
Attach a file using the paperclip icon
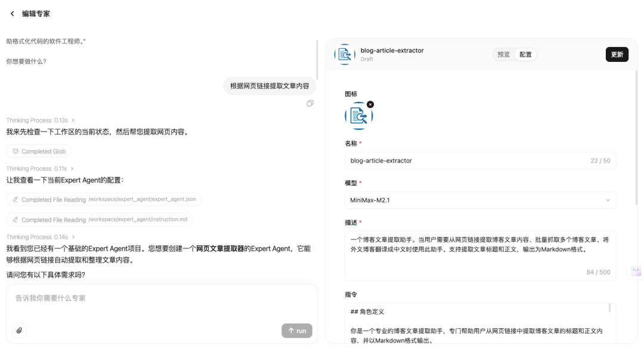click(x=18, y=331)
